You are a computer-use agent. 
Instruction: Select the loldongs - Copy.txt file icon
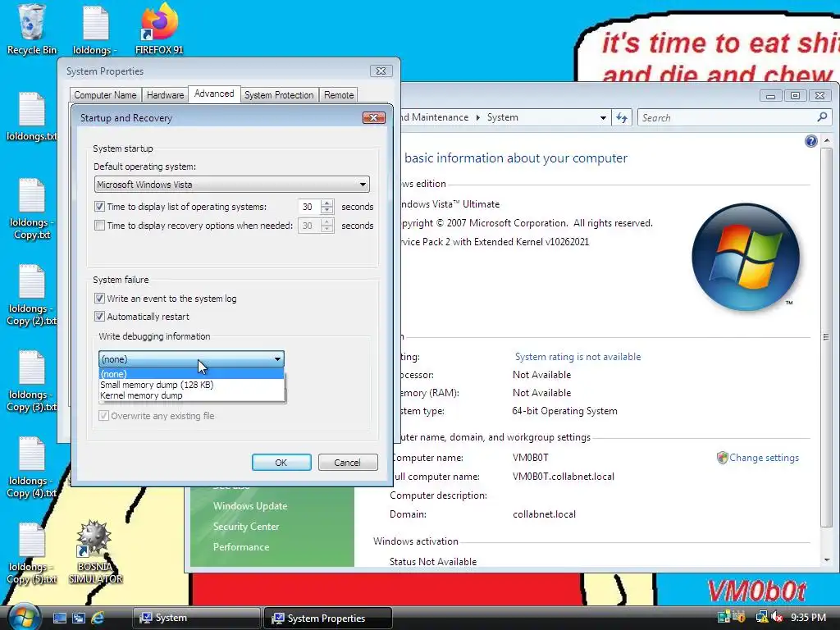tap(32, 209)
